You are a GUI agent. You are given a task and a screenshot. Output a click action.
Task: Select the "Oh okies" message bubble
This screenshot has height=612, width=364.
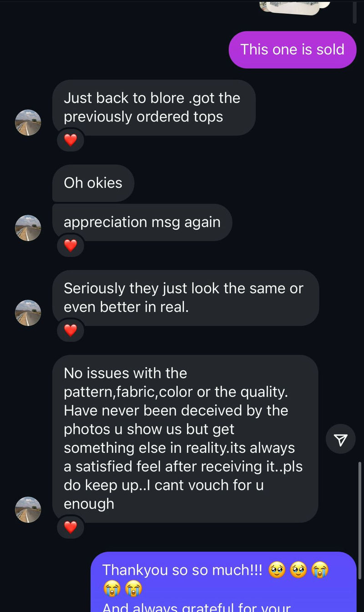pyautogui.click(x=93, y=183)
